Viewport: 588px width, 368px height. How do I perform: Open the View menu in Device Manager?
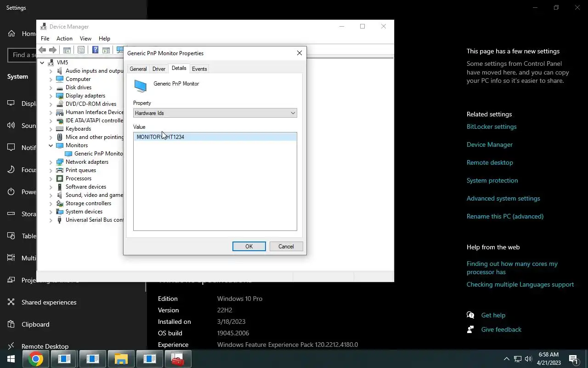[85, 39]
